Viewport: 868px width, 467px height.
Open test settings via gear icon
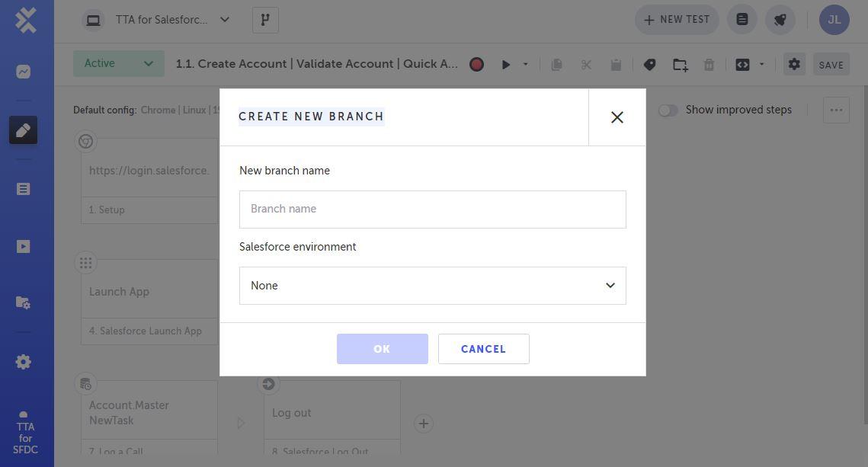793,64
